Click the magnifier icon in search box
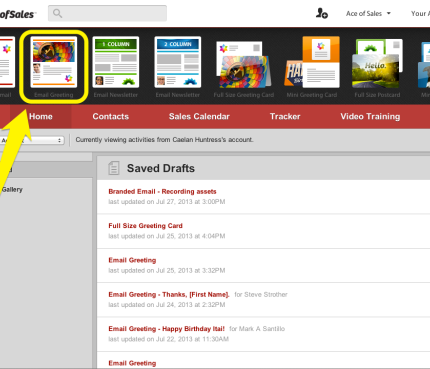This screenshot has height=369, width=430. [x=58, y=13]
